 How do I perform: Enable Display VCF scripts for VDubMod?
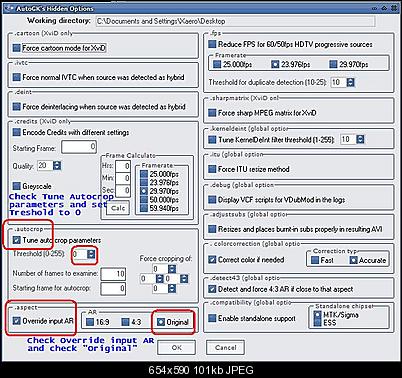click(x=212, y=200)
